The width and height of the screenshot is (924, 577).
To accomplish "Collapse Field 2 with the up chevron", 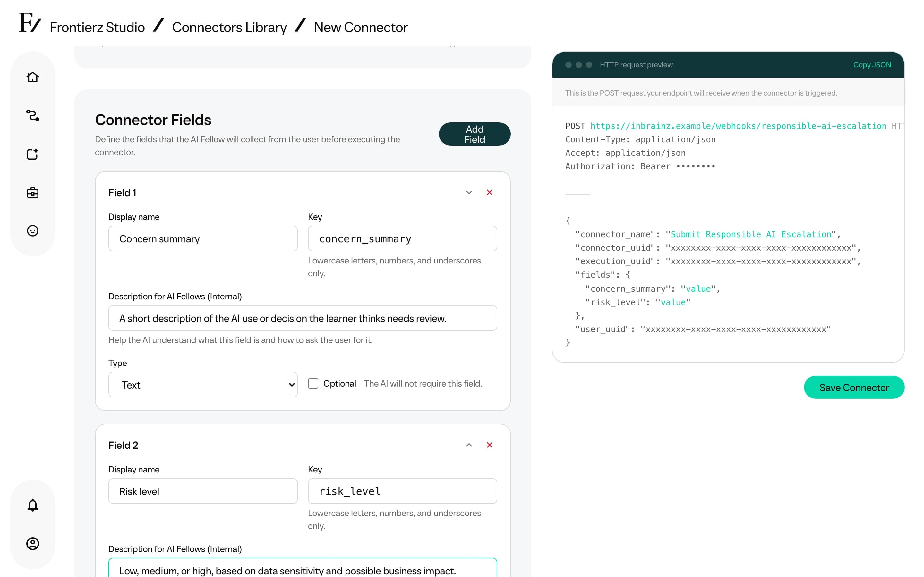I will pyautogui.click(x=469, y=445).
